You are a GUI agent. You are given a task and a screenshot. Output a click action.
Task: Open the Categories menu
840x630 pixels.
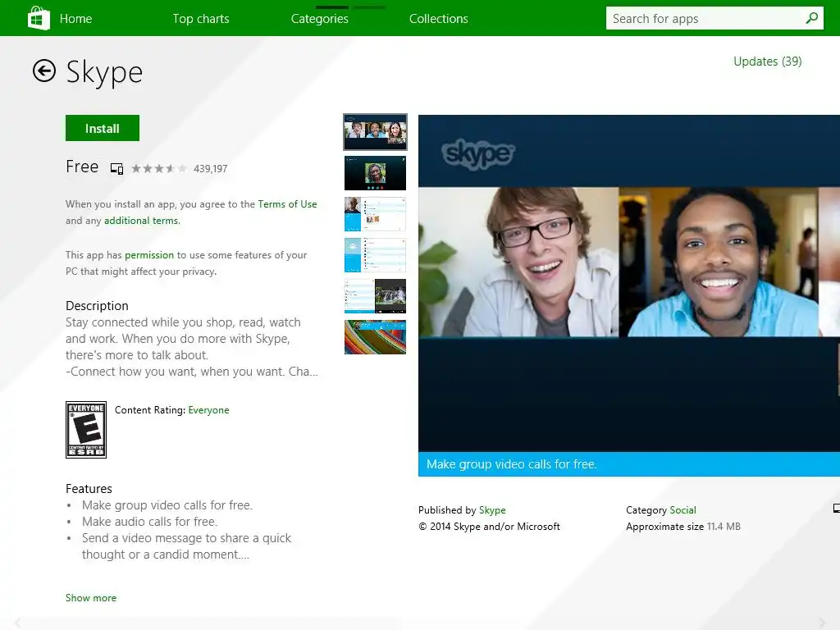click(x=320, y=19)
